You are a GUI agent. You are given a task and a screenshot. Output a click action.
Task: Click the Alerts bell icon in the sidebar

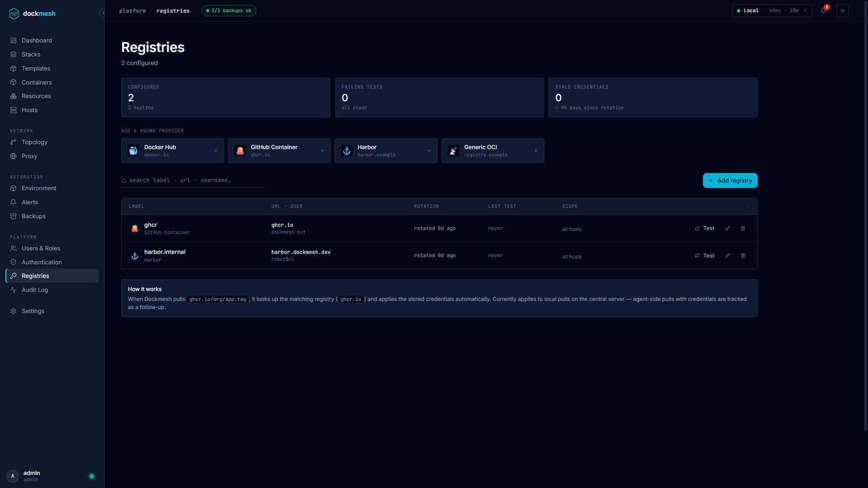pyautogui.click(x=13, y=202)
